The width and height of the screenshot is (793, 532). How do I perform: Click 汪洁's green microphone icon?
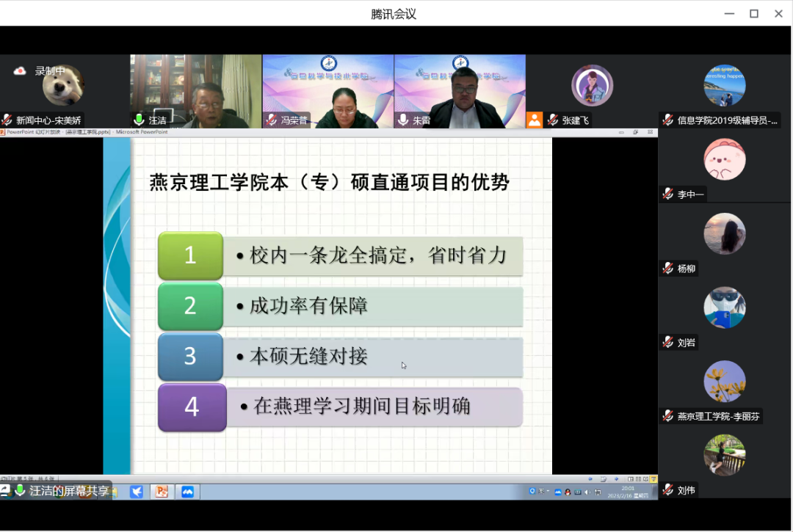[x=138, y=120]
